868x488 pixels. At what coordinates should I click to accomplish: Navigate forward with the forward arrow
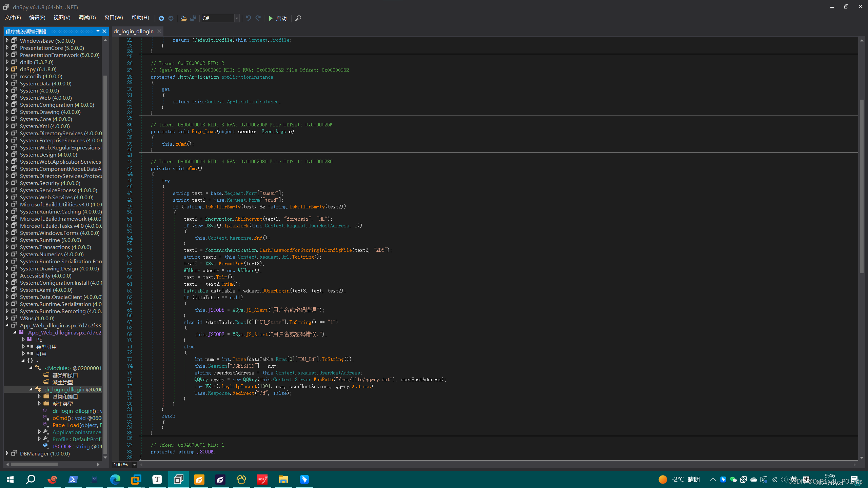pos(171,18)
